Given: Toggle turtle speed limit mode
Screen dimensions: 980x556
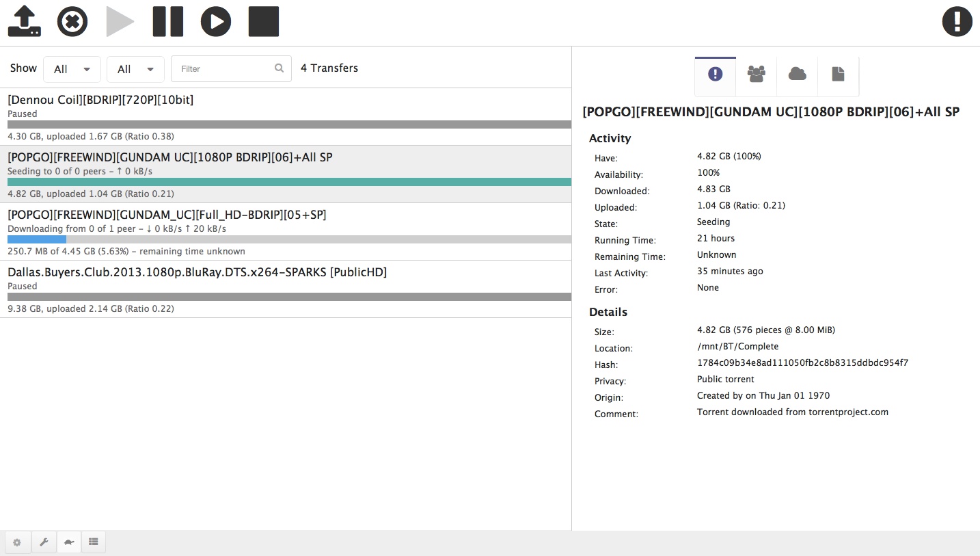Looking at the screenshot, I should coord(69,542).
